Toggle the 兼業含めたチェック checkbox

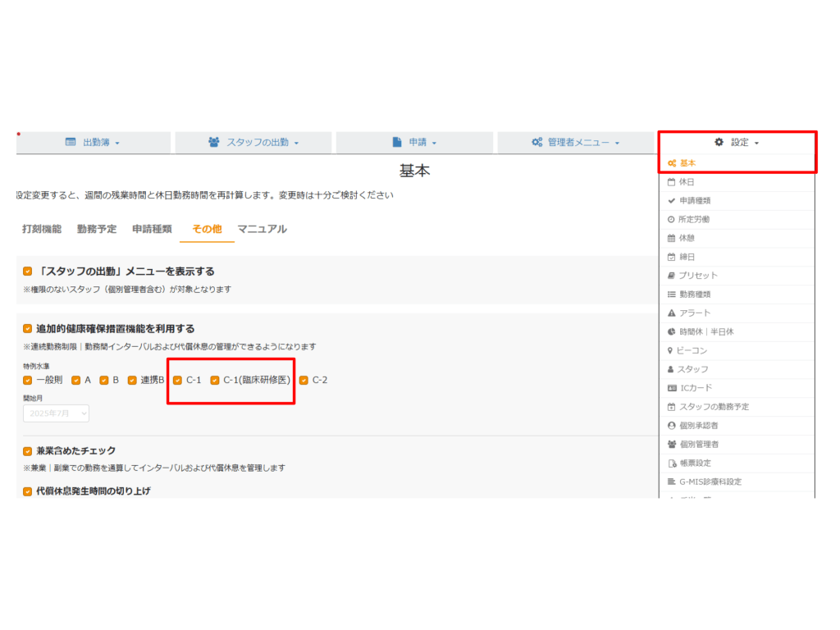tap(27, 450)
